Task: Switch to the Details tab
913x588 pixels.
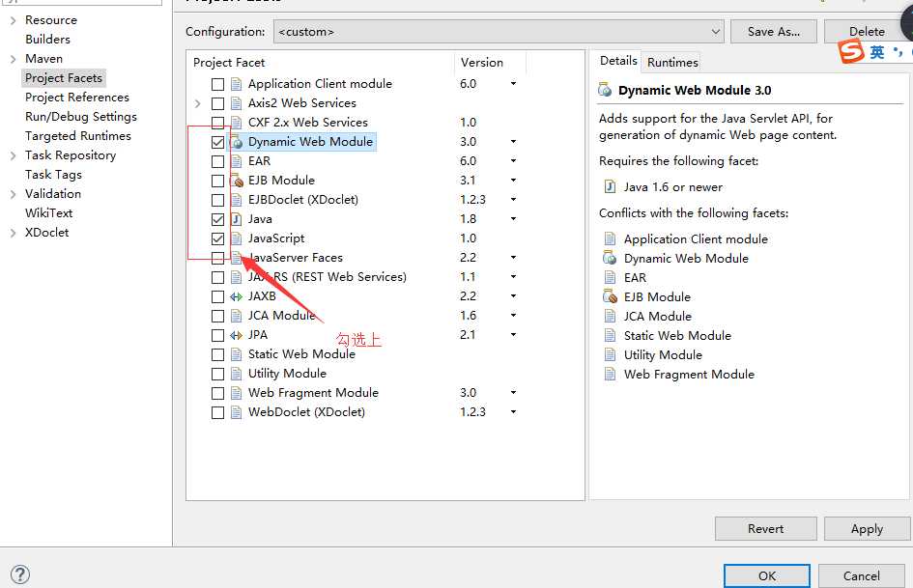Action: point(618,61)
